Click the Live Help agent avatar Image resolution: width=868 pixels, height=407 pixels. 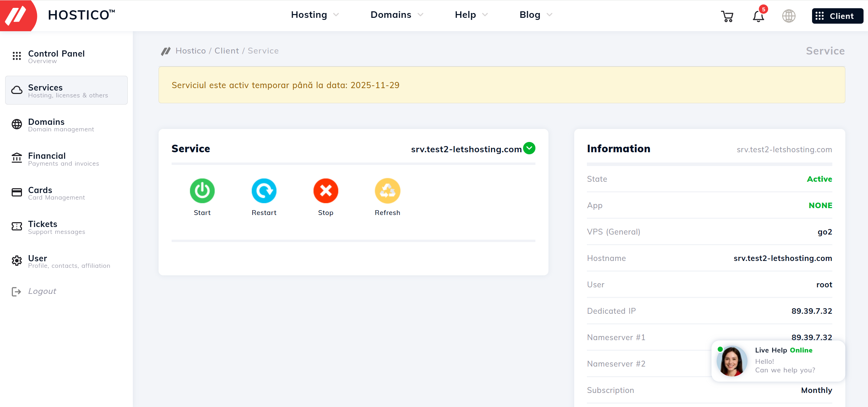tap(732, 361)
